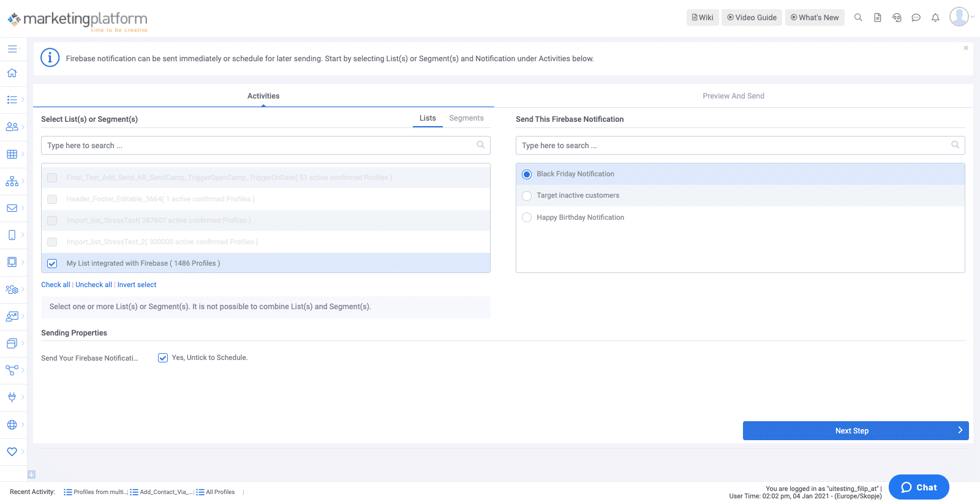Click the lists search input field
This screenshot has width=980, height=502.
266,146
